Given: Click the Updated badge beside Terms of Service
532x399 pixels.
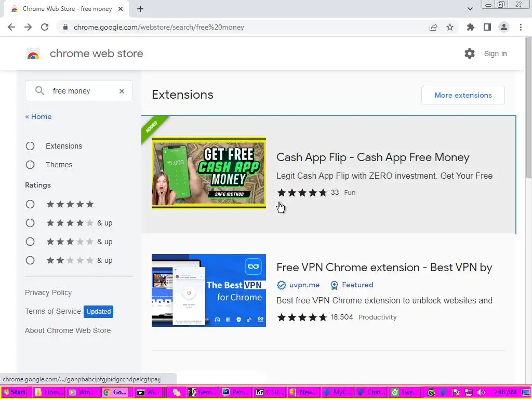Looking at the screenshot, I should [x=98, y=312].
